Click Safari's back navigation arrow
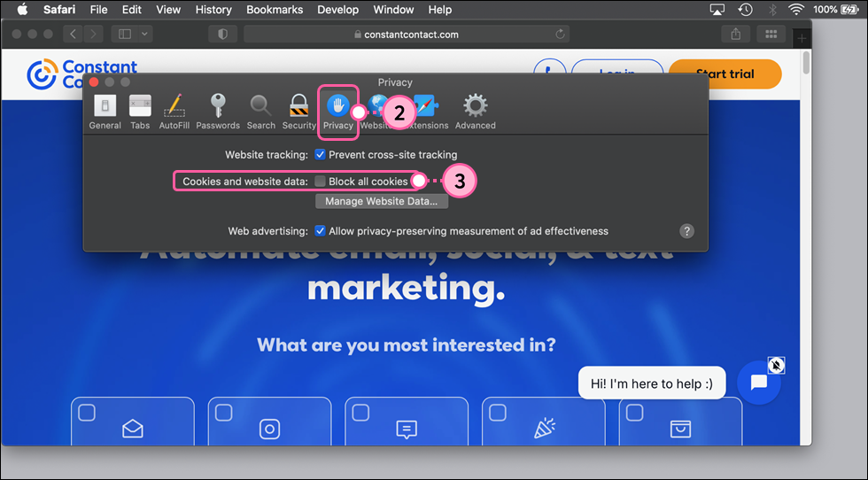Screen dimensions: 868x480 [x=73, y=35]
